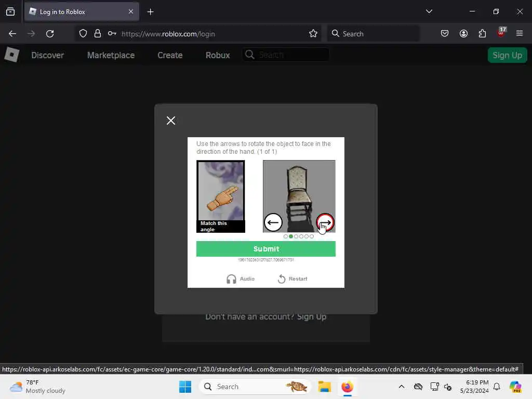This screenshot has width=532, height=399.
Task: Open the Pocket save icon
Action: pos(445,34)
